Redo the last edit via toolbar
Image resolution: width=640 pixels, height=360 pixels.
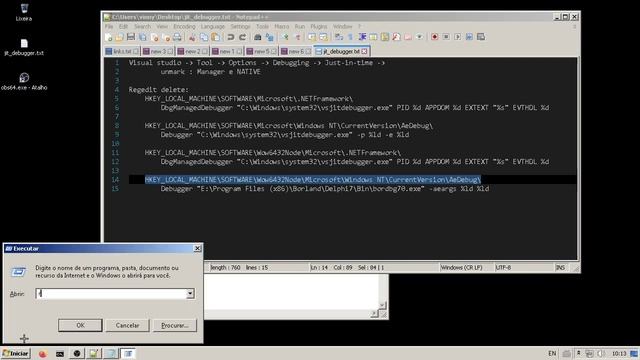click(x=242, y=37)
